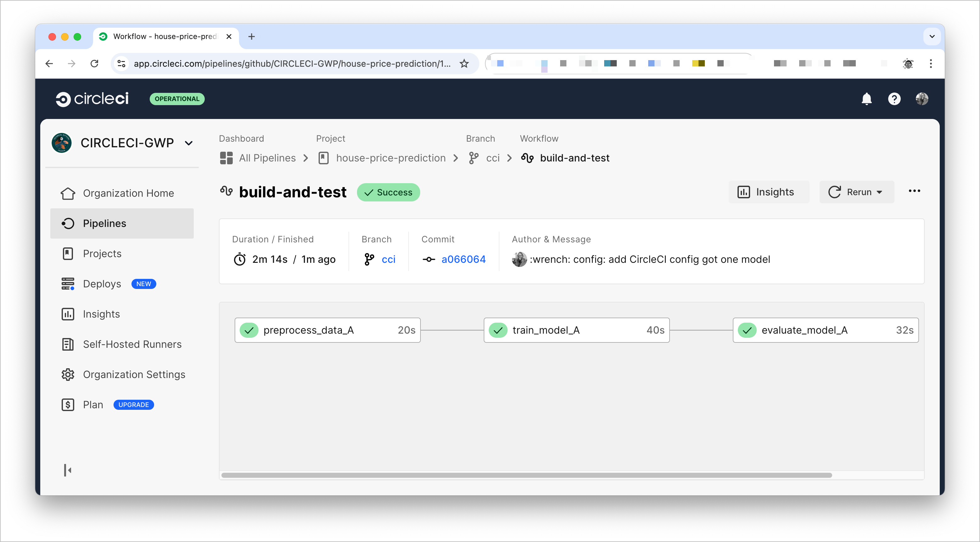Open the help question-mark icon

894,99
